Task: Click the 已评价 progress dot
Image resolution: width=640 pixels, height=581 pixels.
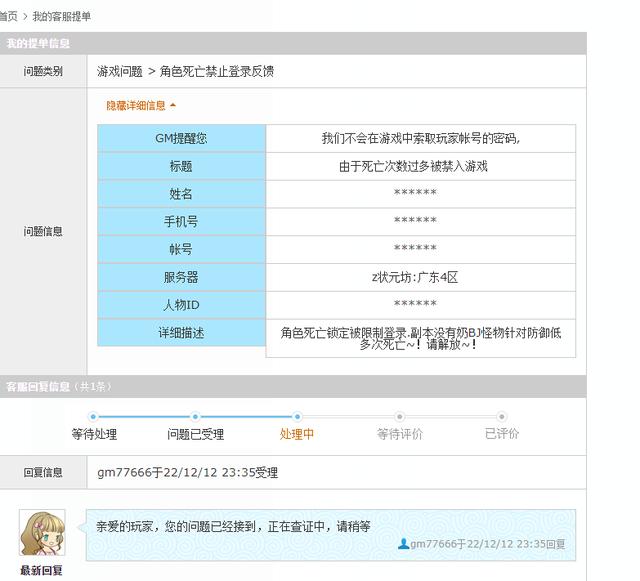Action: click(x=502, y=417)
